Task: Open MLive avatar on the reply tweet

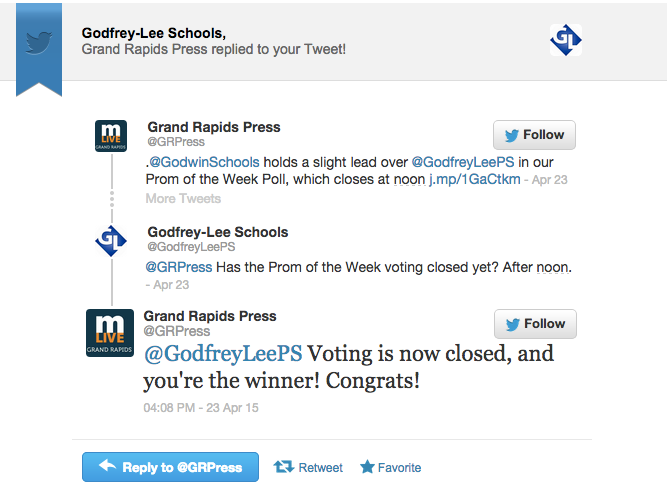Action: click(x=110, y=333)
